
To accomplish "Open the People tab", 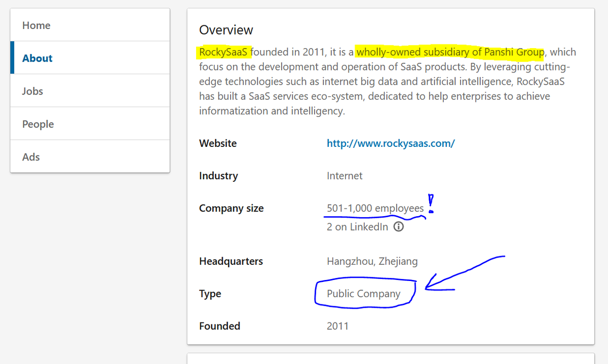I will click(x=90, y=124).
